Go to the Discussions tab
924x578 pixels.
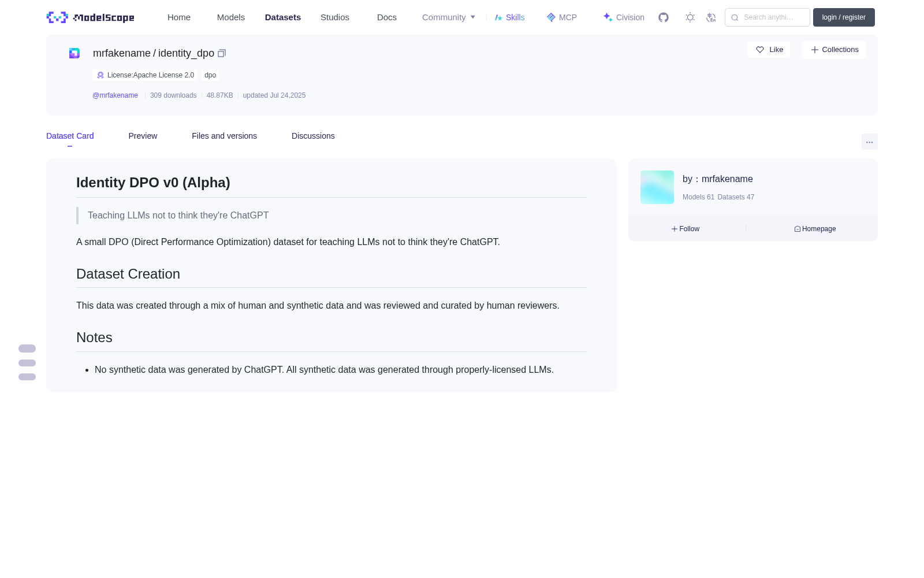click(x=313, y=136)
